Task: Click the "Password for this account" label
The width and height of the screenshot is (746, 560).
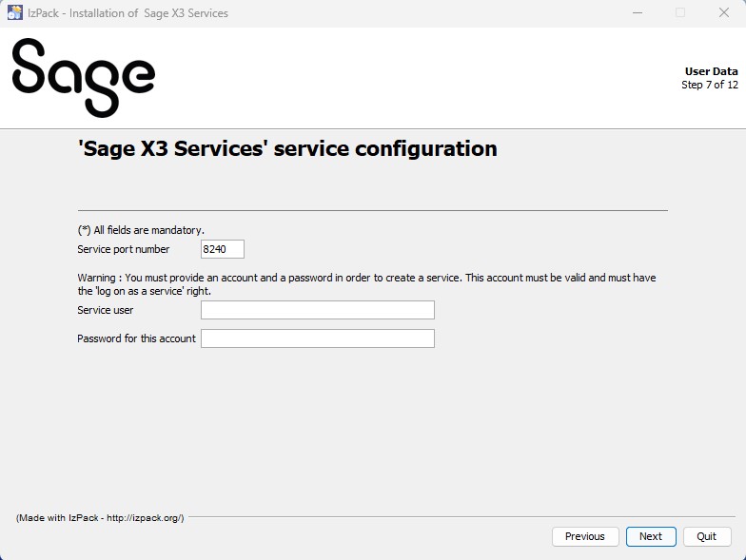Action: pos(136,338)
